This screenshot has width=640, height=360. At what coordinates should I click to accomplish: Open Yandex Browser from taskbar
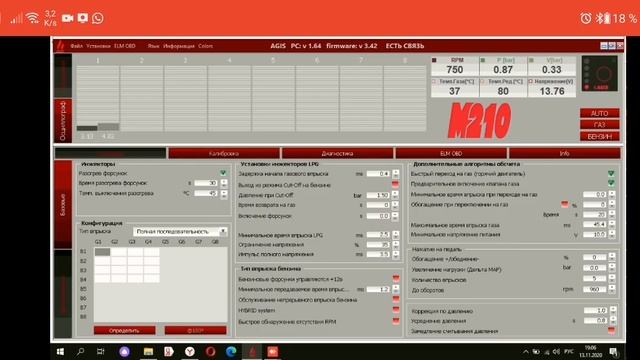pos(190,351)
